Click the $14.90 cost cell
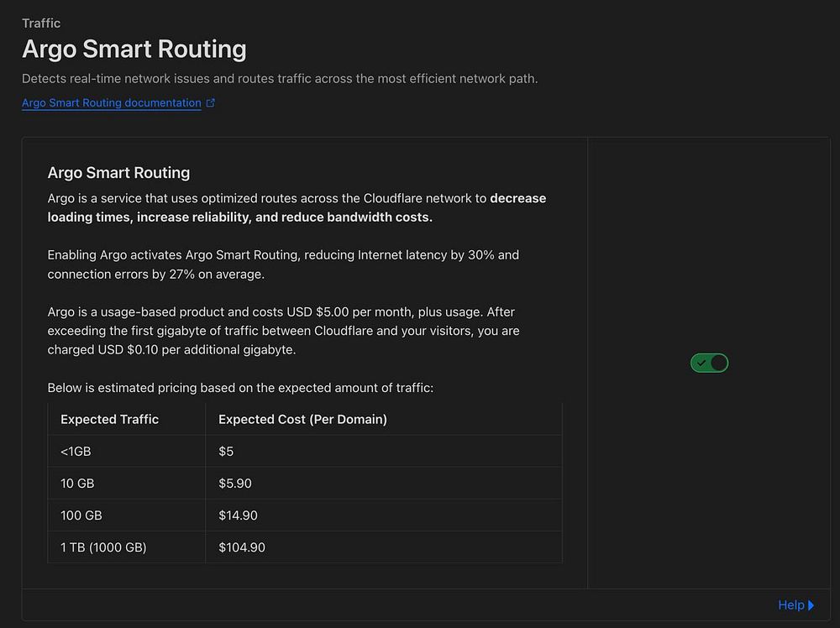 point(238,515)
